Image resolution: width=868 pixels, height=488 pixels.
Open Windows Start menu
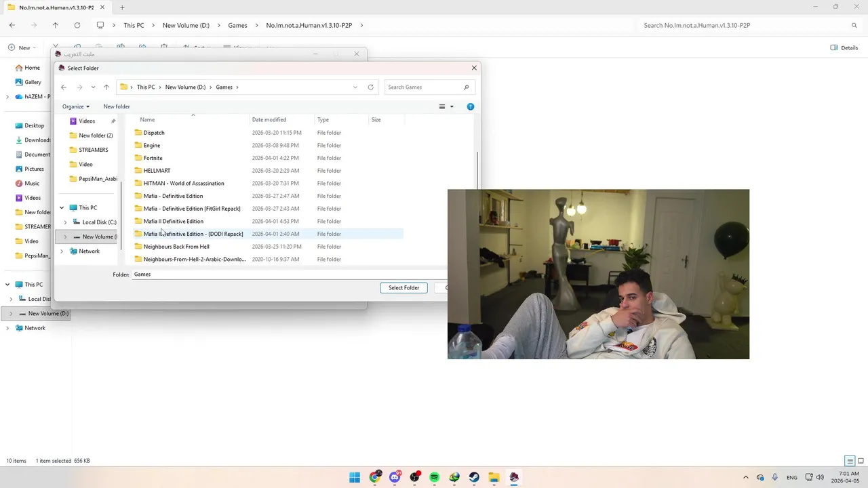click(x=355, y=477)
